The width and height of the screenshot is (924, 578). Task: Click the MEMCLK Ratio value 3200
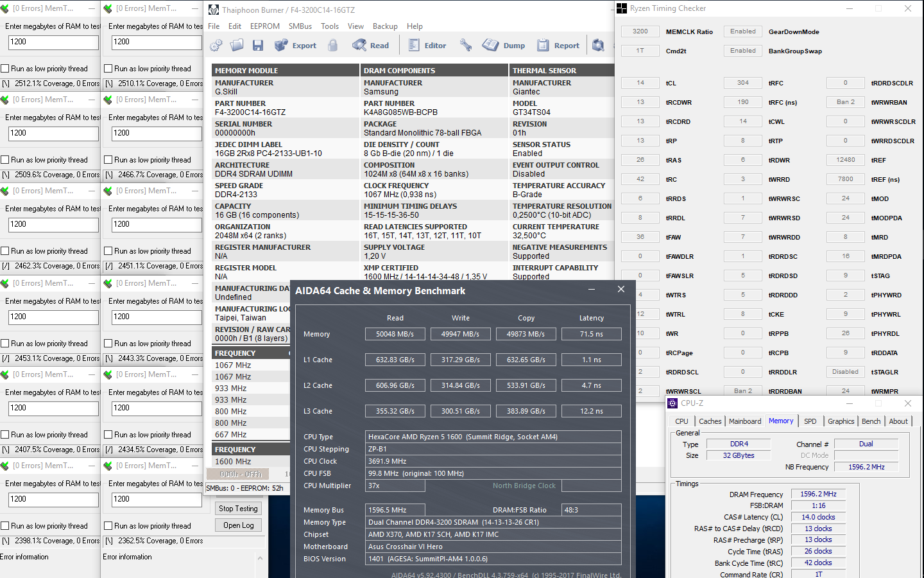[640, 31]
